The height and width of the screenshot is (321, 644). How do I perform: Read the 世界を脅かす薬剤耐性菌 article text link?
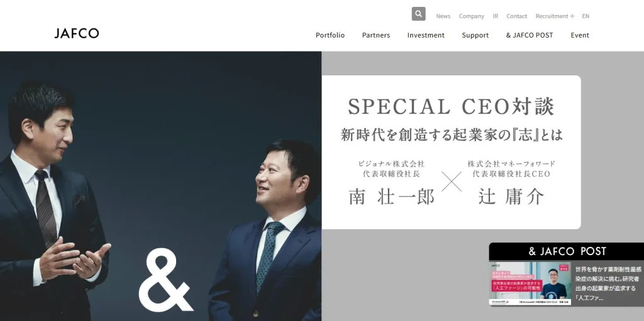pyautogui.click(x=608, y=284)
